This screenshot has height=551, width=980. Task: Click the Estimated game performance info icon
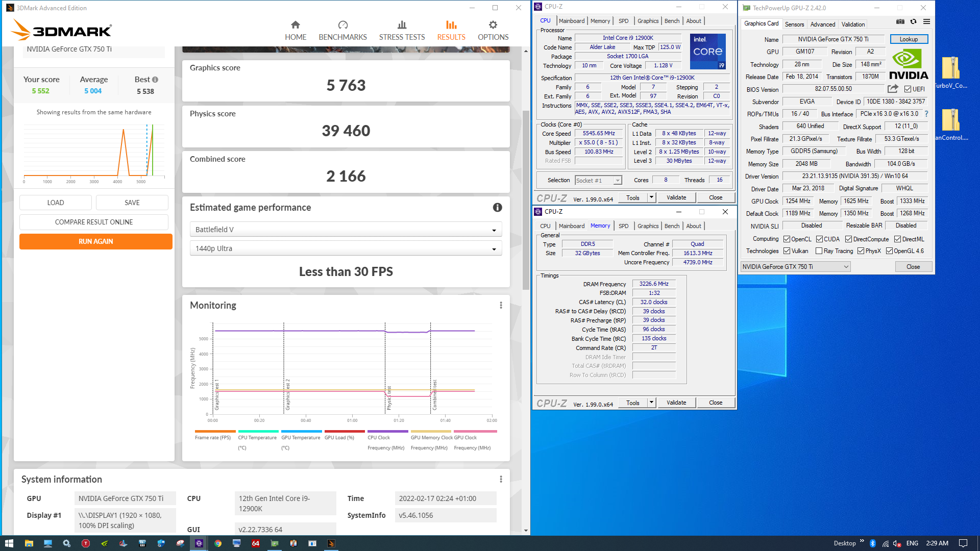pyautogui.click(x=497, y=207)
